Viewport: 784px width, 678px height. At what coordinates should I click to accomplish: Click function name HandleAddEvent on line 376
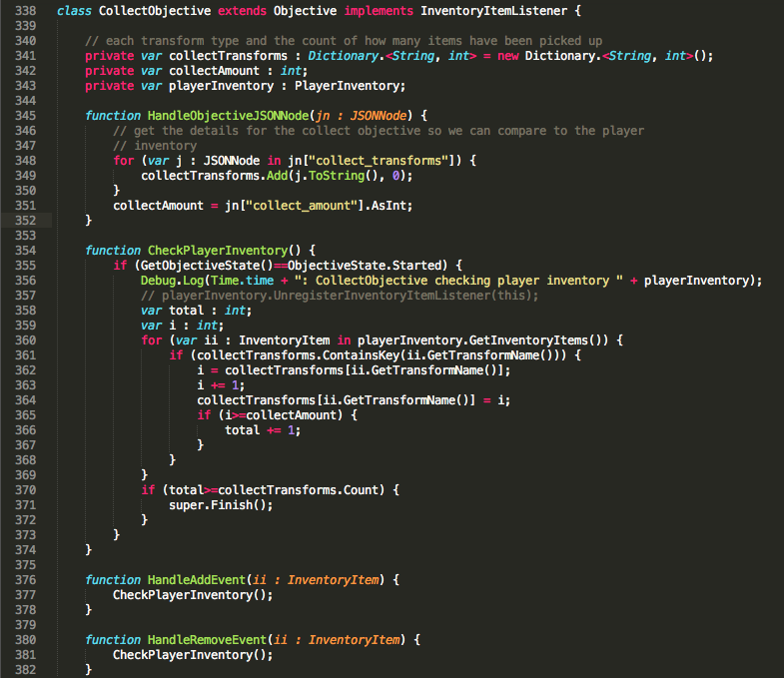[x=197, y=580]
